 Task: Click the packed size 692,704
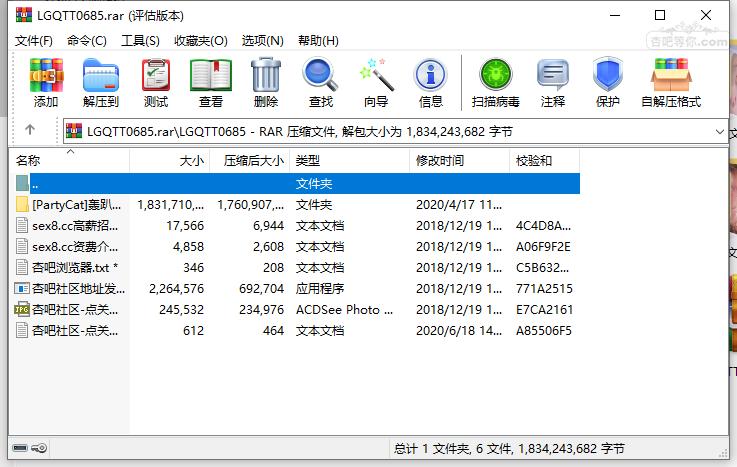261,288
